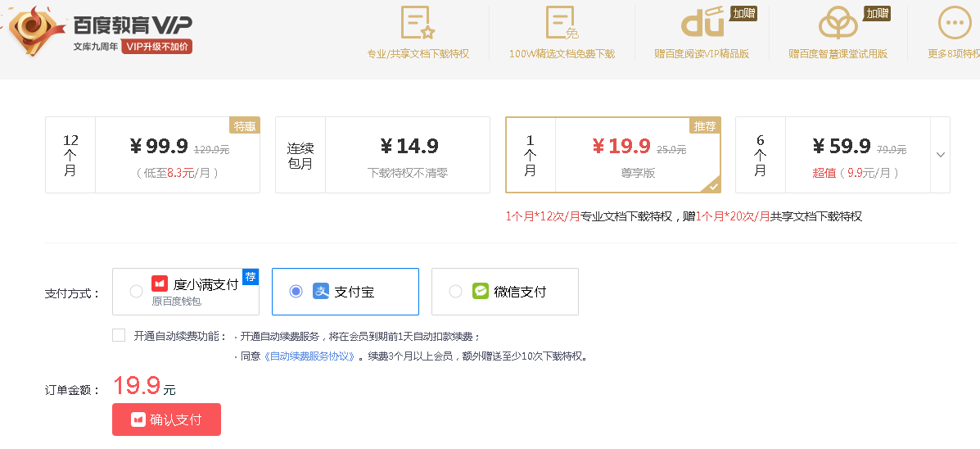
Task: Click the 荐 badge on 度小满支付
Action: pyautogui.click(x=250, y=276)
